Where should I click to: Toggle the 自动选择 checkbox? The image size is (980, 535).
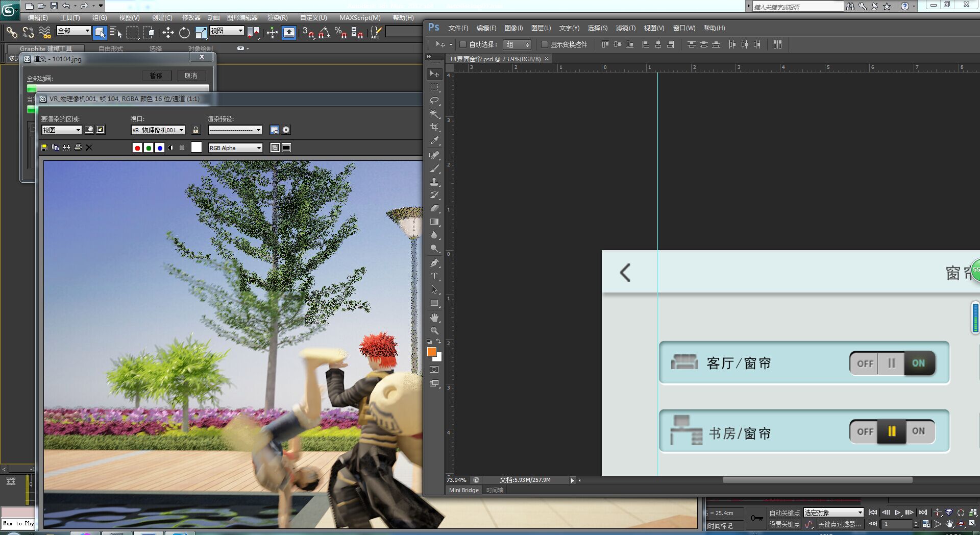pos(463,44)
